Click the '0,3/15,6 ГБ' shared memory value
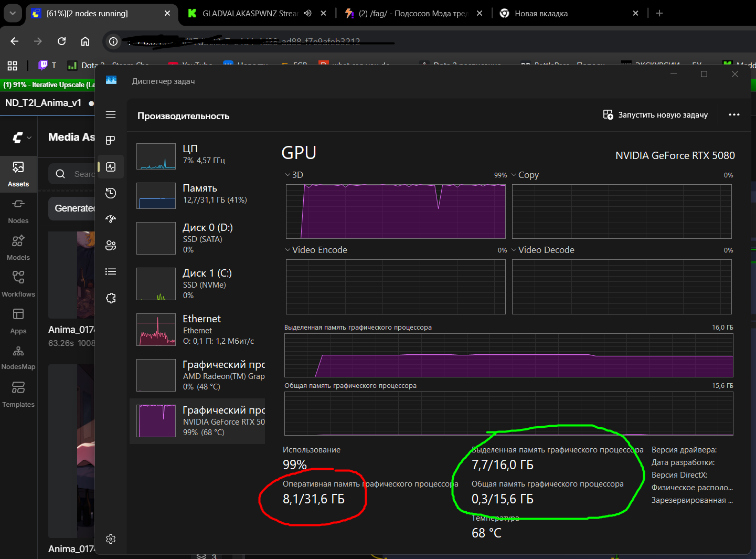 [x=503, y=499]
